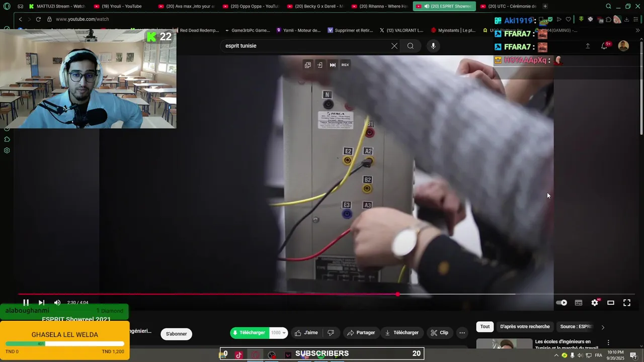Open Supprimer et Retir... bookmark

tap(350, 30)
